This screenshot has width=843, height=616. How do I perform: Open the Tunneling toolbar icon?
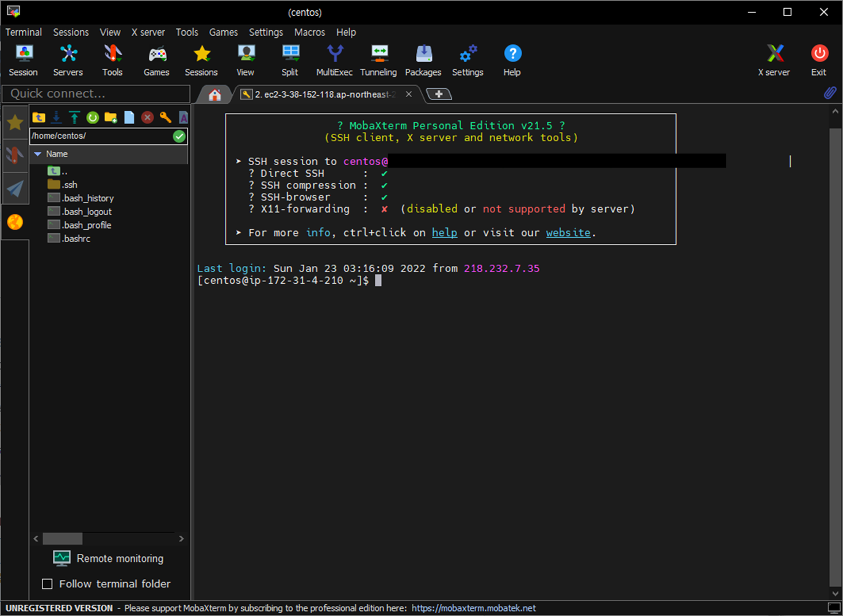pyautogui.click(x=378, y=60)
